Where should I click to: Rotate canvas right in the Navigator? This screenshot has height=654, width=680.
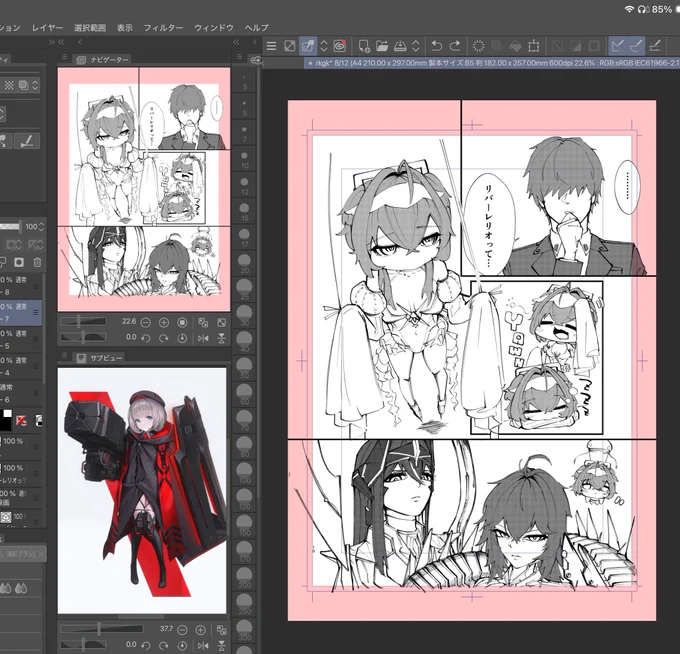tap(164, 338)
